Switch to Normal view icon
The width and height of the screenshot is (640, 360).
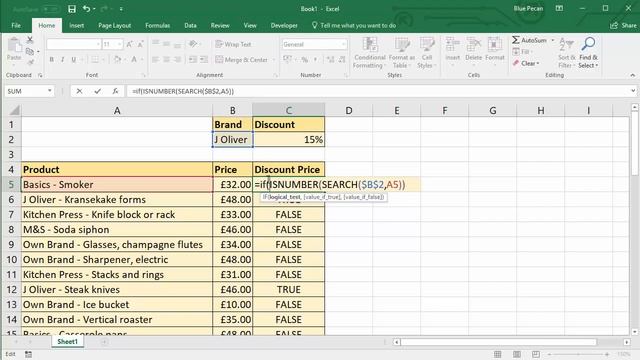pos(498,354)
